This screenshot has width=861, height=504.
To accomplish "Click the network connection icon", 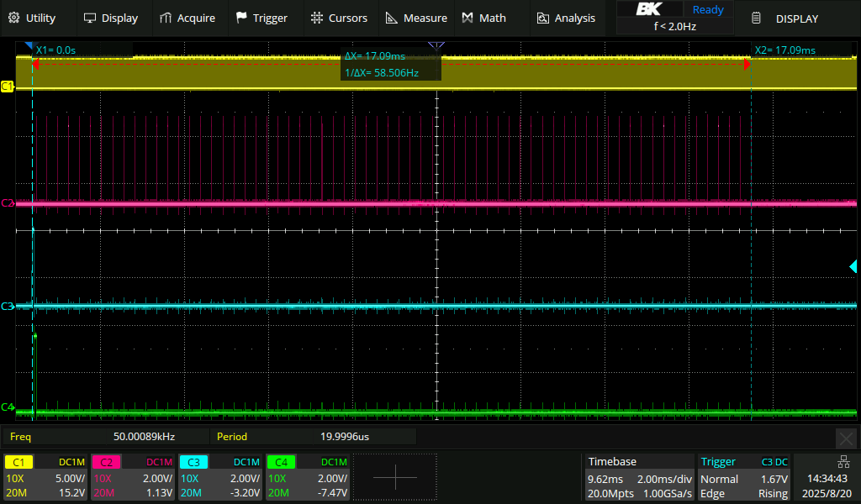I will (x=843, y=462).
